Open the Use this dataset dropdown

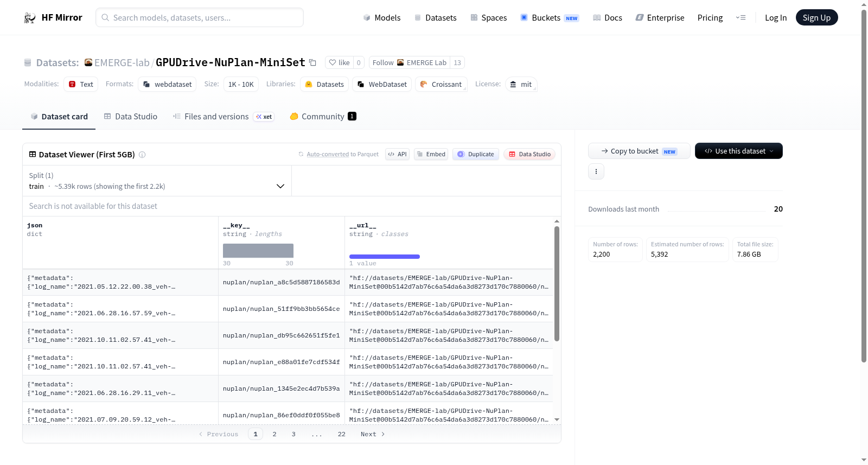pos(739,151)
